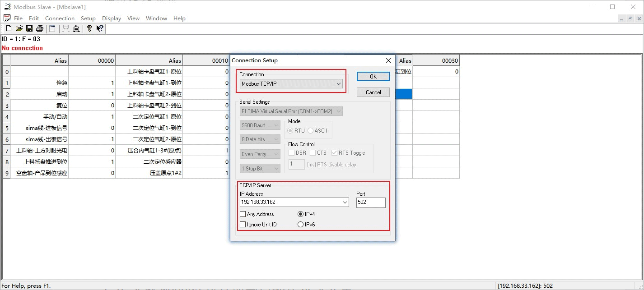Viewport: 644px width, 290px height.
Task: Click the New document toolbar icon
Action: click(9, 28)
